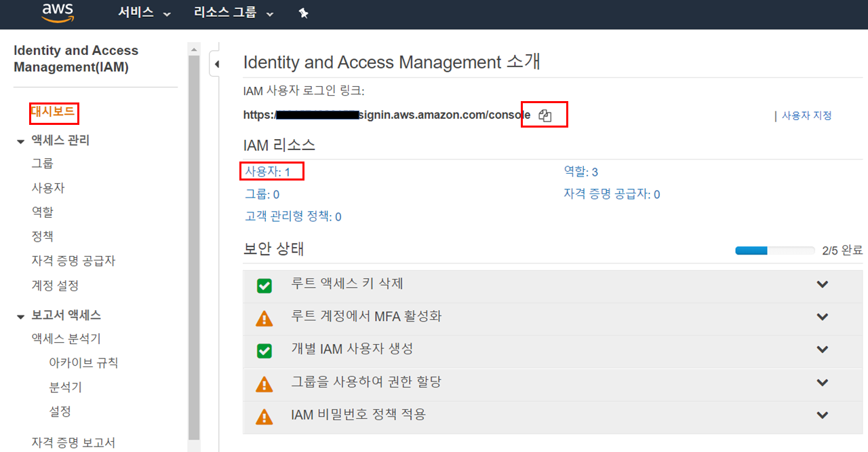Open 역할 in the sidebar
The width and height of the screenshot is (868, 452).
[x=42, y=212]
